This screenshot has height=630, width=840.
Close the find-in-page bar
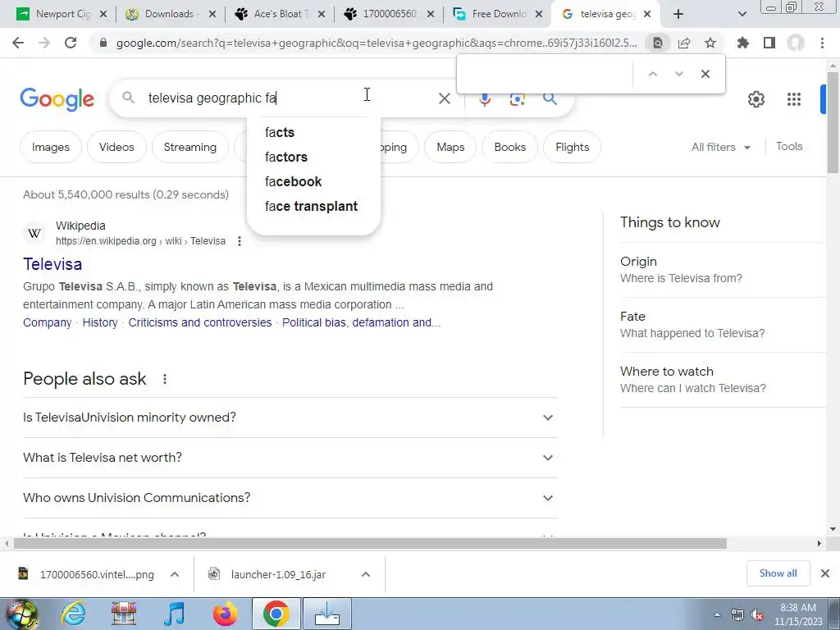pyautogui.click(x=705, y=74)
